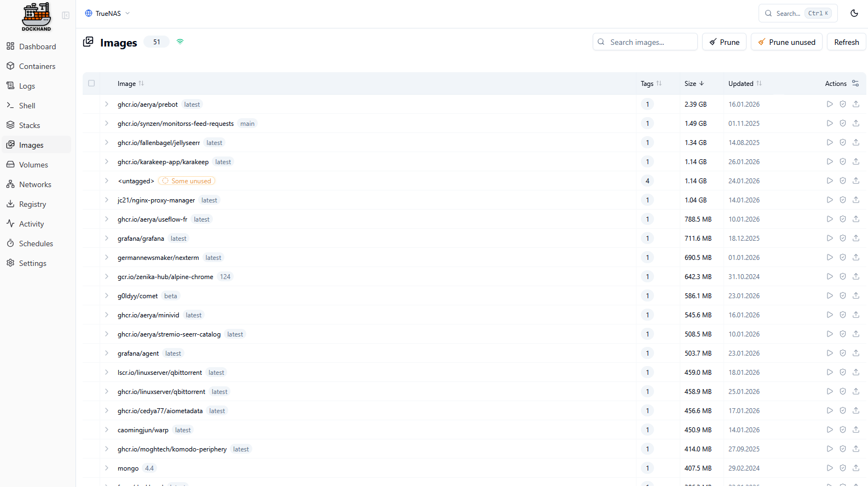Run container from grafana/grafana image

coord(830,238)
